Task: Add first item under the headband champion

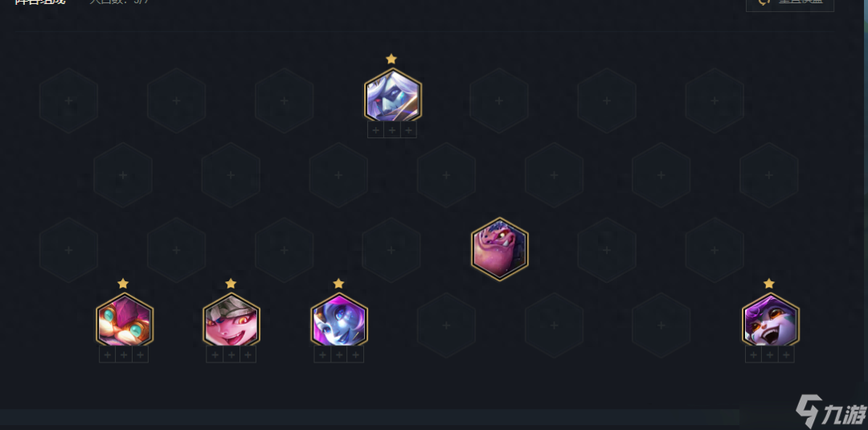Action: click(x=215, y=354)
